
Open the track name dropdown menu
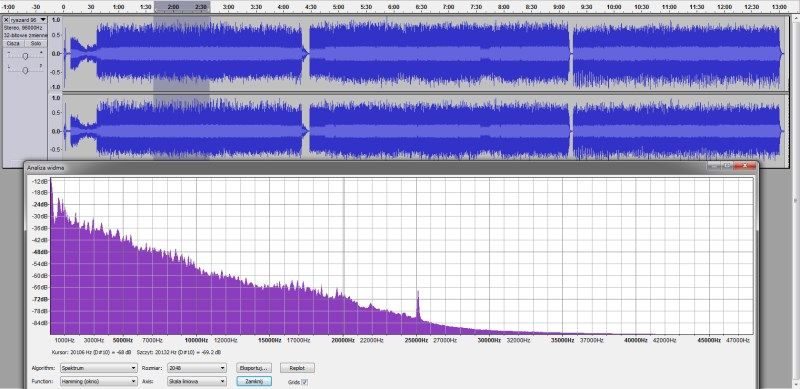(28, 20)
